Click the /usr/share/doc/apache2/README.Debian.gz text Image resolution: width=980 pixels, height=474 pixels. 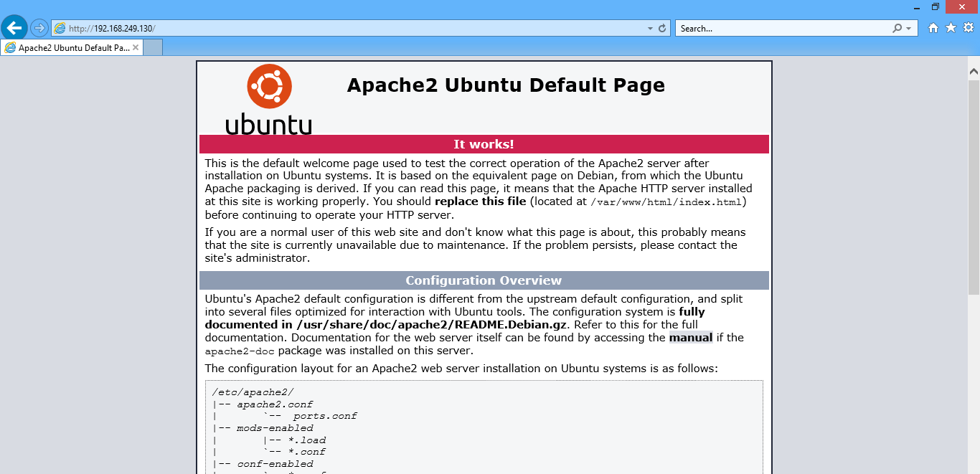(432, 325)
